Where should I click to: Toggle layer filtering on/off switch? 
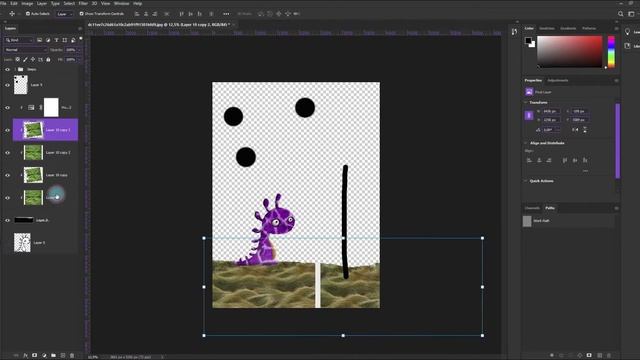tap(81, 39)
